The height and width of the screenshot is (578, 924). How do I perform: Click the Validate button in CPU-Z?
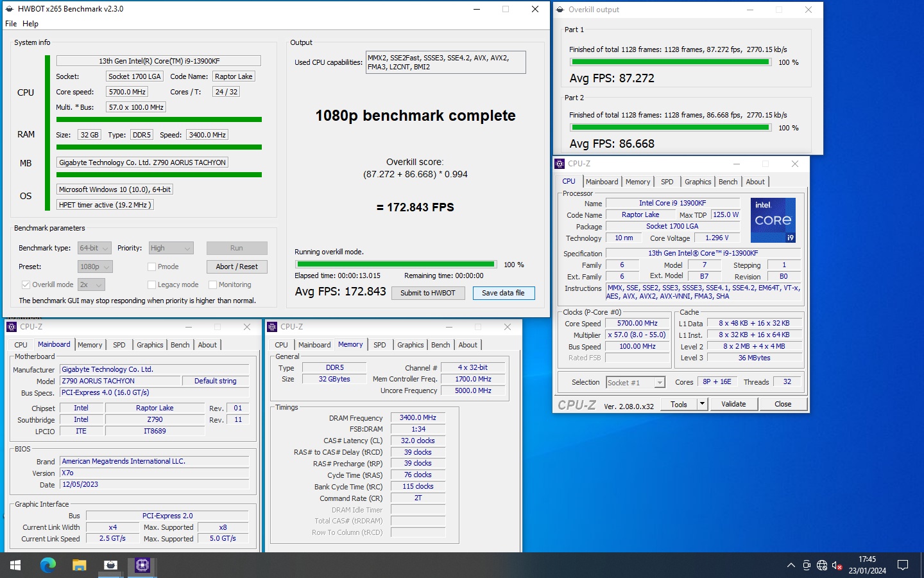(x=733, y=404)
